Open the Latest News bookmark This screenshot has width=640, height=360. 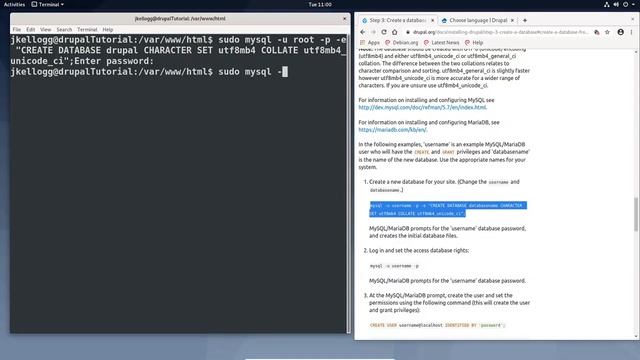(x=441, y=42)
